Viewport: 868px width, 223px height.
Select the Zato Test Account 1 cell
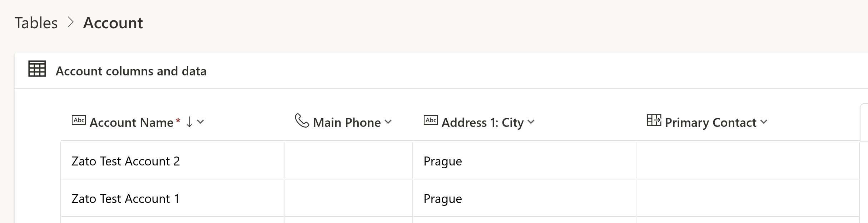125,199
